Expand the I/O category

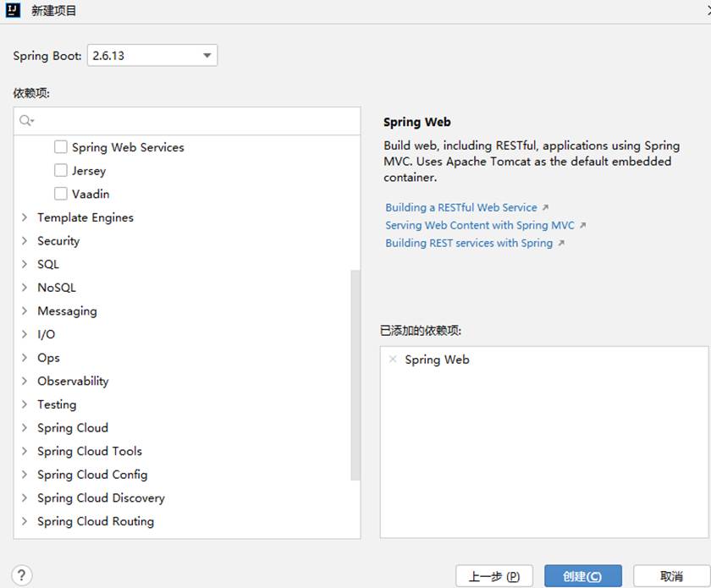coord(25,334)
